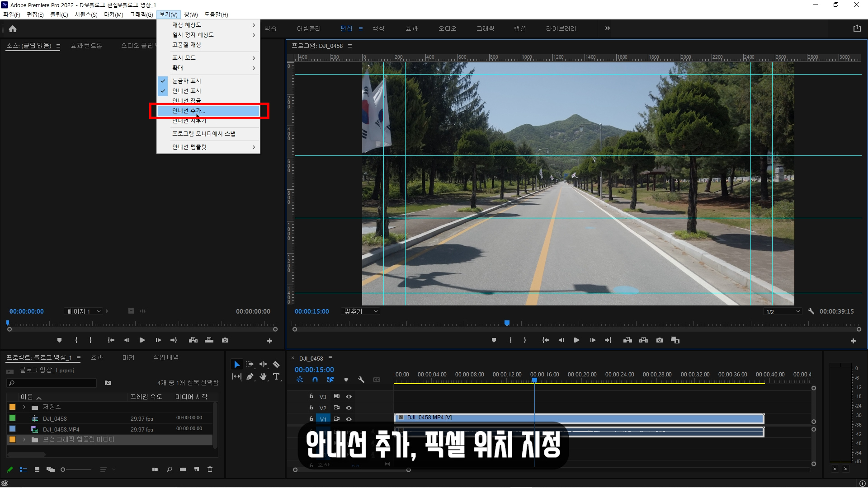The width and height of the screenshot is (868, 488).
Task: Expand the 저장소 bin folder
Action: pyautogui.click(x=24, y=407)
